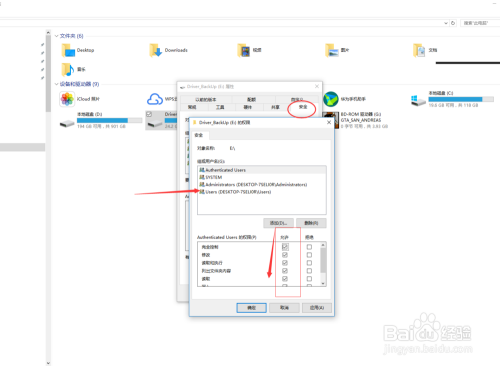The height and width of the screenshot is (366, 500).
Task: Close the Driver_BackUp properties window
Action: pyautogui.click(x=317, y=86)
